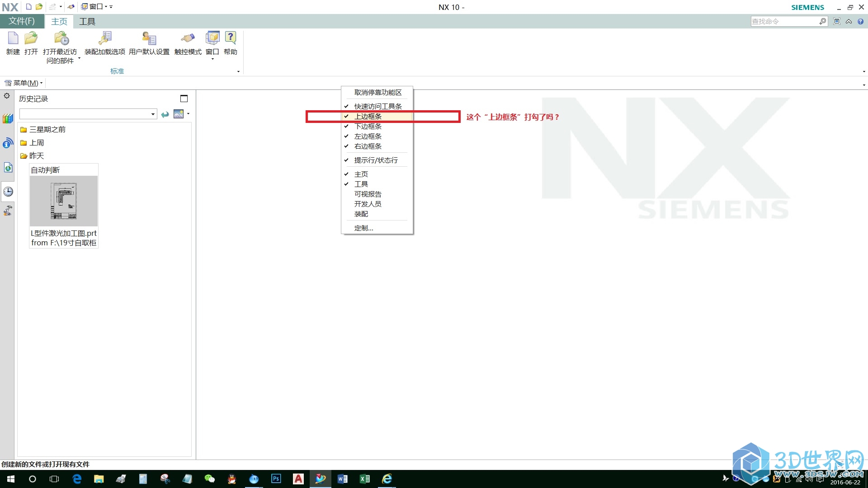Expand the 菜单(M) dropdown
The image size is (868, 488).
pyautogui.click(x=24, y=83)
